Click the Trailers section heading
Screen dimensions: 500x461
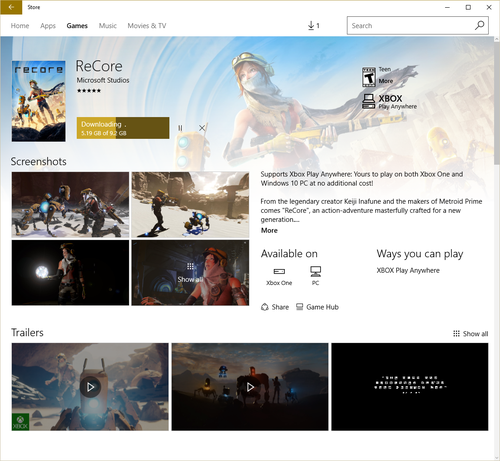[x=27, y=332]
